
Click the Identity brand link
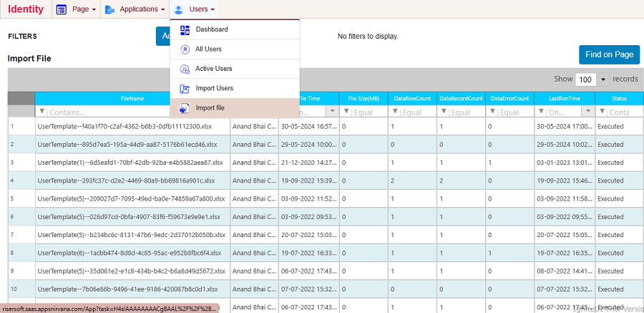[26, 9]
